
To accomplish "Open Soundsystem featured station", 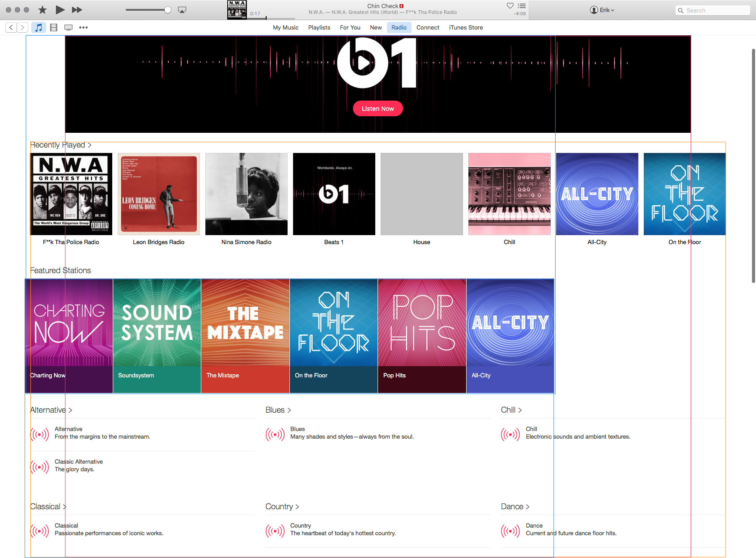I will pos(157,336).
